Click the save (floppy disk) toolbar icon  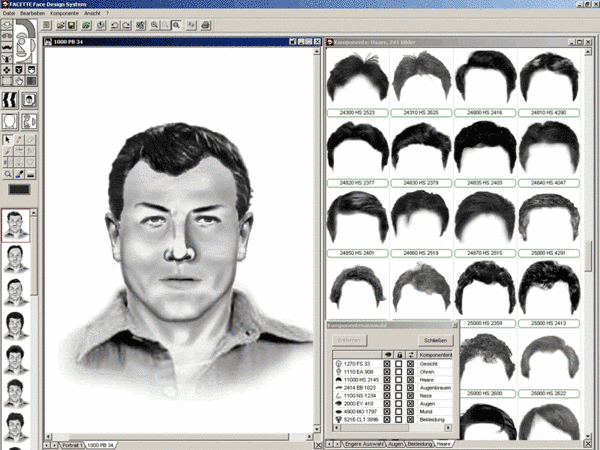pyautogui.click(x=73, y=23)
